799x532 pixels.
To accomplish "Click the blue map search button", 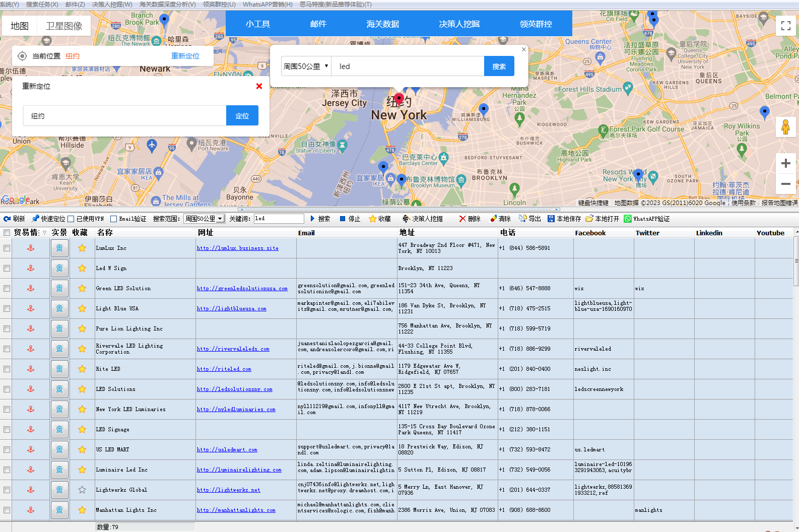I will point(499,66).
